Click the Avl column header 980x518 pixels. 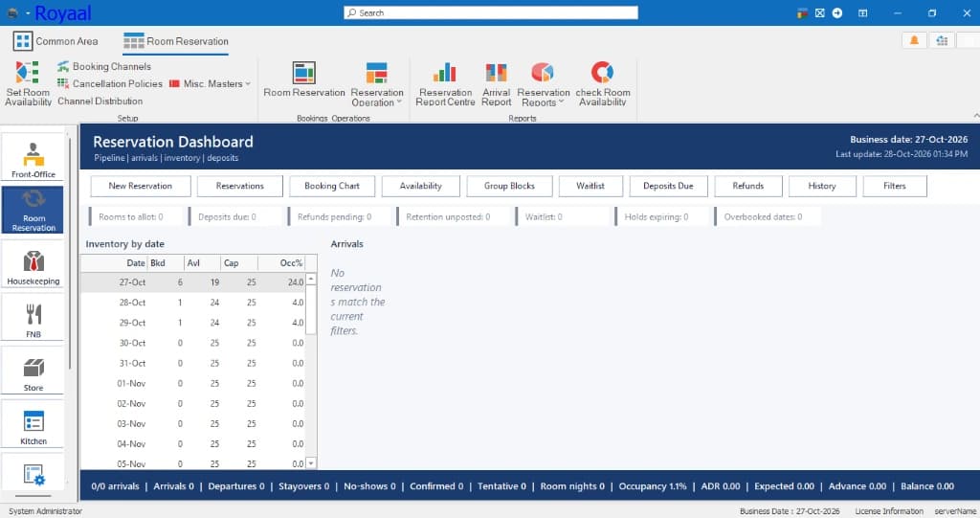point(202,262)
